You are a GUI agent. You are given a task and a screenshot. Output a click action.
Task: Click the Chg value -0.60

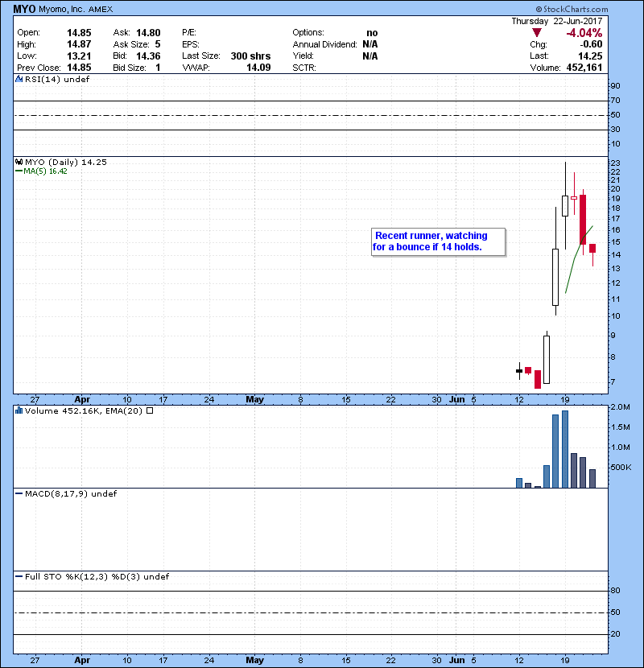click(591, 44)
